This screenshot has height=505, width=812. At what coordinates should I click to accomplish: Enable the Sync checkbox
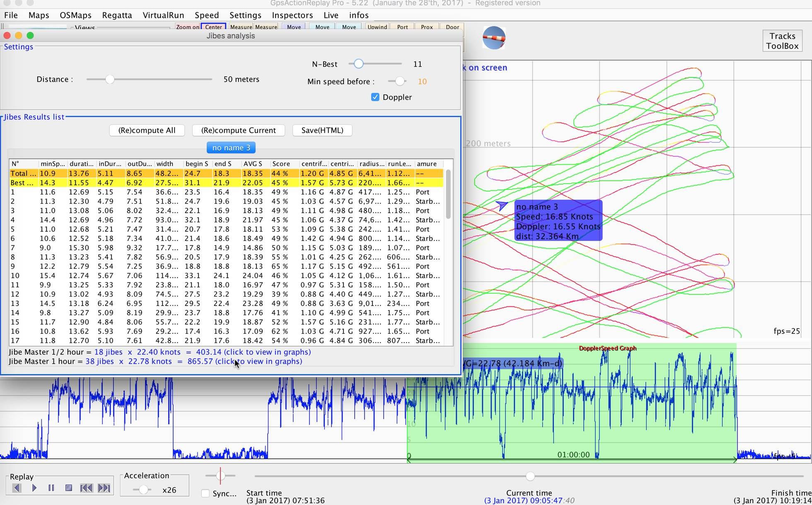point(205,493)
